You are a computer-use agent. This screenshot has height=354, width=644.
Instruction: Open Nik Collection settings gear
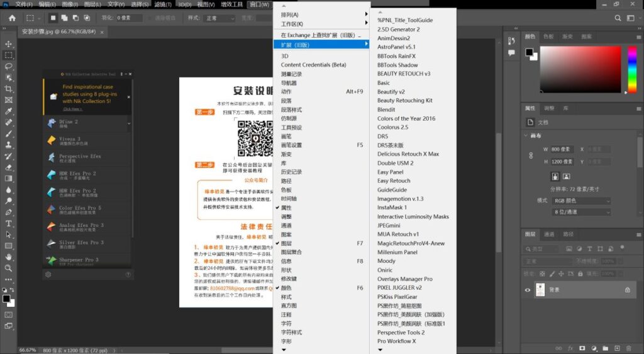[48, 274]
